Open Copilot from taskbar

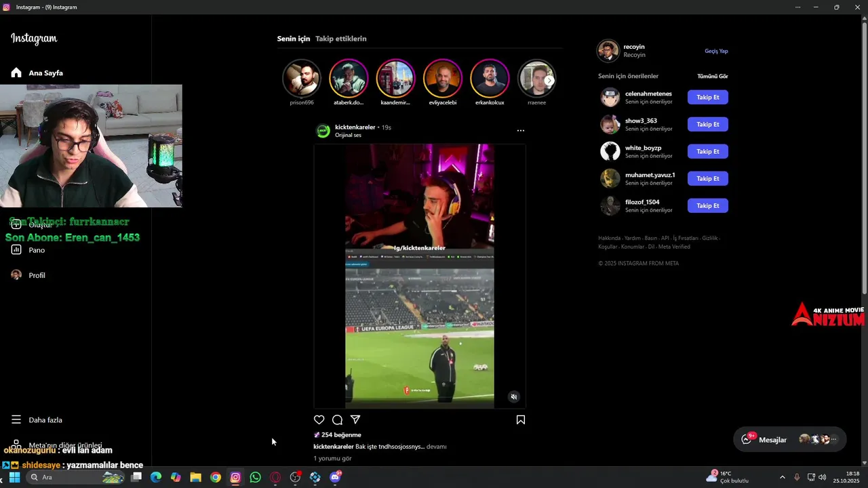(x=176, y=477)
